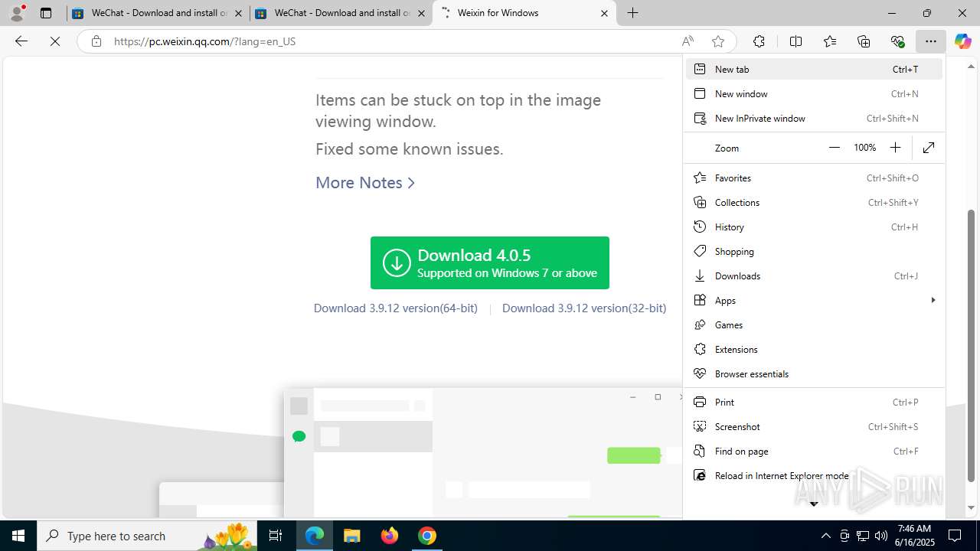The image size is (980, 551).
Task: Open Collections menu item
Action: pos(814,202)
